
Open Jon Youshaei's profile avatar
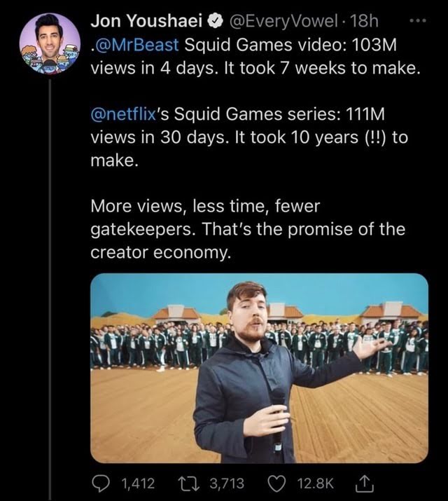point(50,43)
